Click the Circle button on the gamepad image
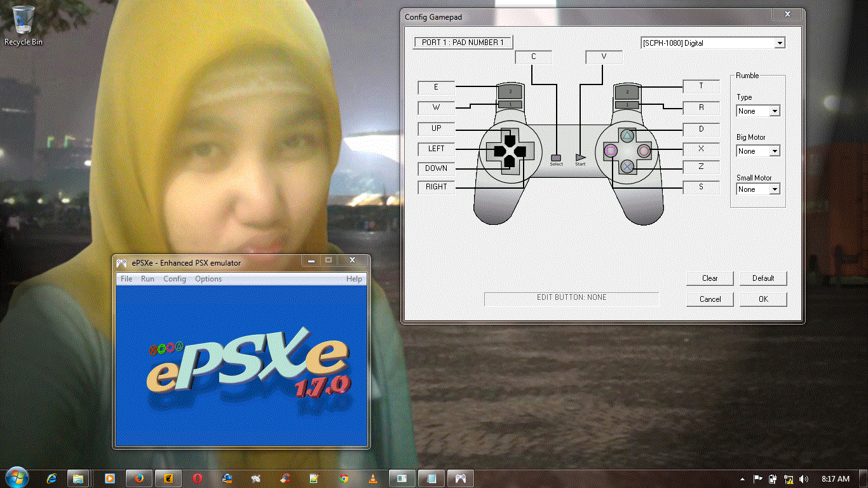The image size is (868, 488). 644,151
